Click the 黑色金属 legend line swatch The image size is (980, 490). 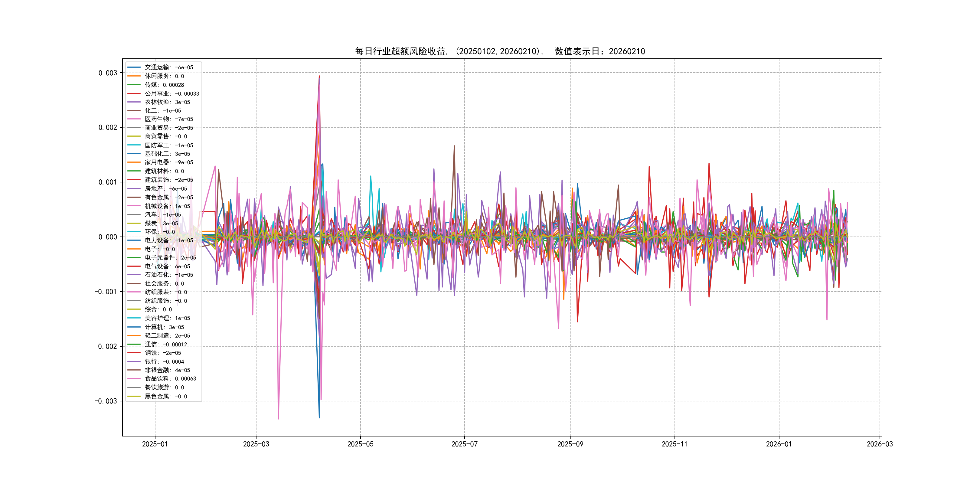coord(134,396)
